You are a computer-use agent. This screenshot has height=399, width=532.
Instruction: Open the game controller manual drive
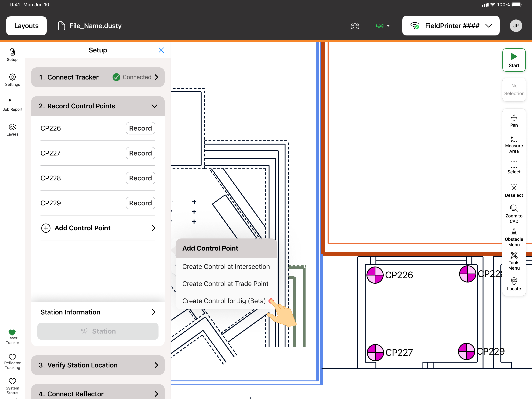pyautogui.click(x=355, y=26)
